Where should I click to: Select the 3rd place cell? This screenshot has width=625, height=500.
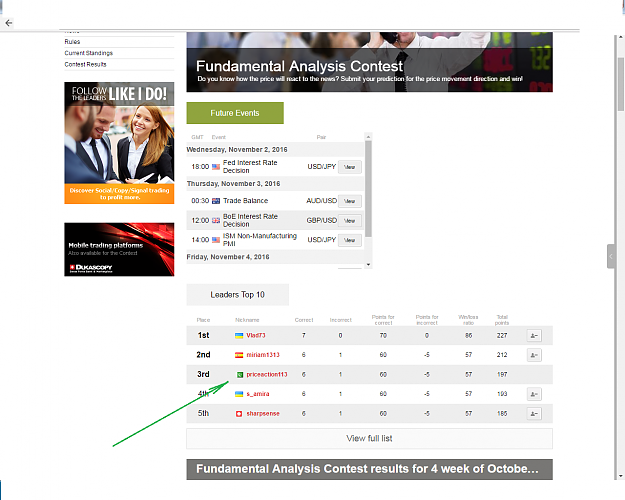coord(203,375)
